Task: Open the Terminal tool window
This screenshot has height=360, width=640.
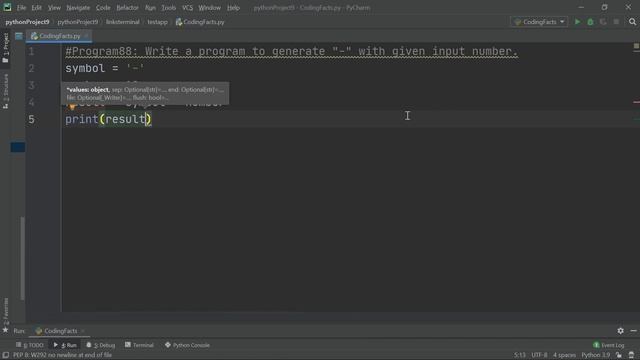Action: [139, 345]
